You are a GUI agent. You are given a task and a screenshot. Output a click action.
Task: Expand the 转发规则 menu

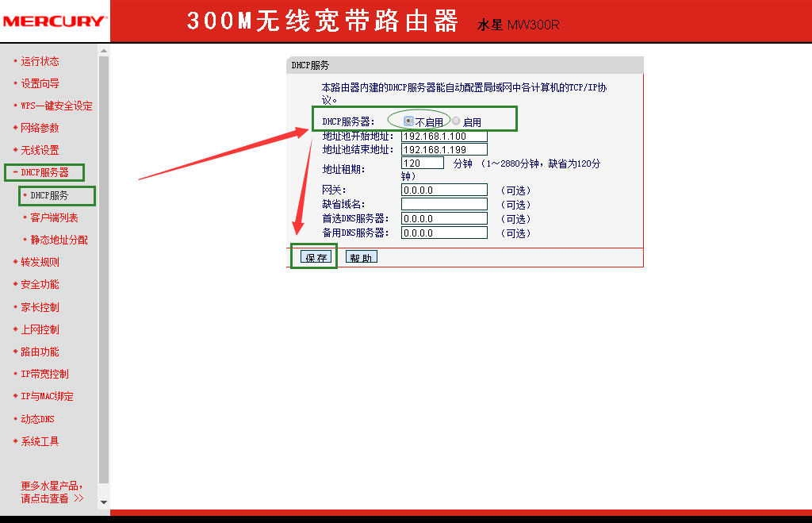tap(40, 262)
